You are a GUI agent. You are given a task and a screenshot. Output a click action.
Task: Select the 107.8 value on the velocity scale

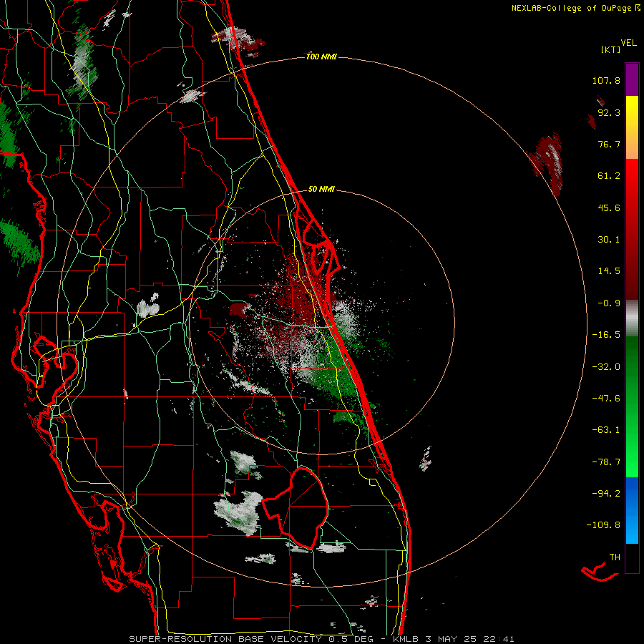(x=606, y=80)
